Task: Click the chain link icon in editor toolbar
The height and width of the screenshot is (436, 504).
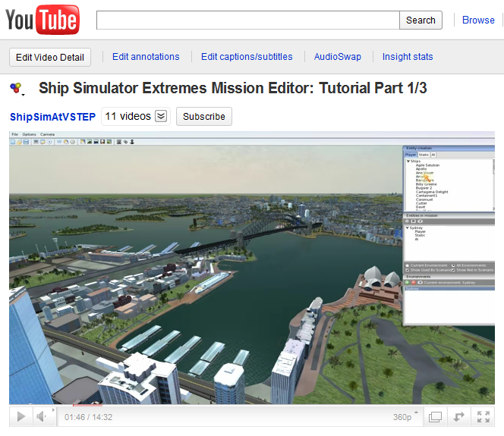Action: coord(126,142)
